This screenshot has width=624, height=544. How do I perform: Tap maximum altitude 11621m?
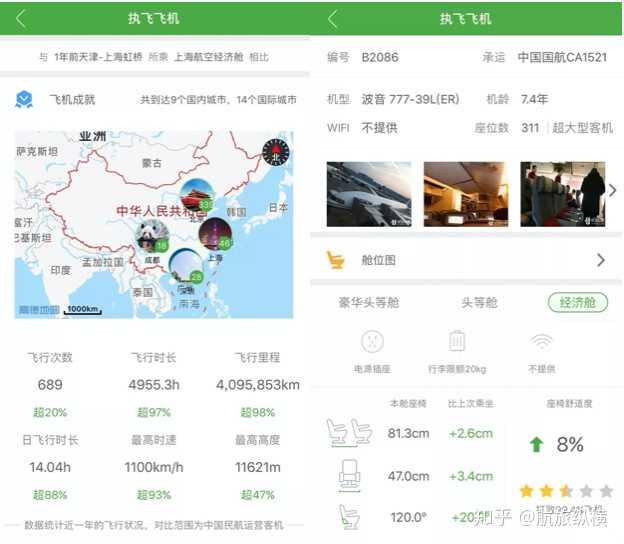point(257,467)
